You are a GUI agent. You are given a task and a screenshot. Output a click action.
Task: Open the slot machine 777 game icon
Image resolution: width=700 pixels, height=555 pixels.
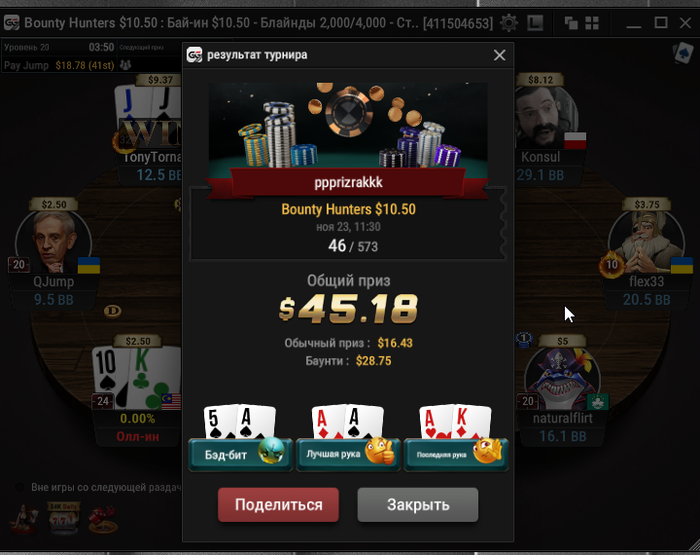(63, 518)
